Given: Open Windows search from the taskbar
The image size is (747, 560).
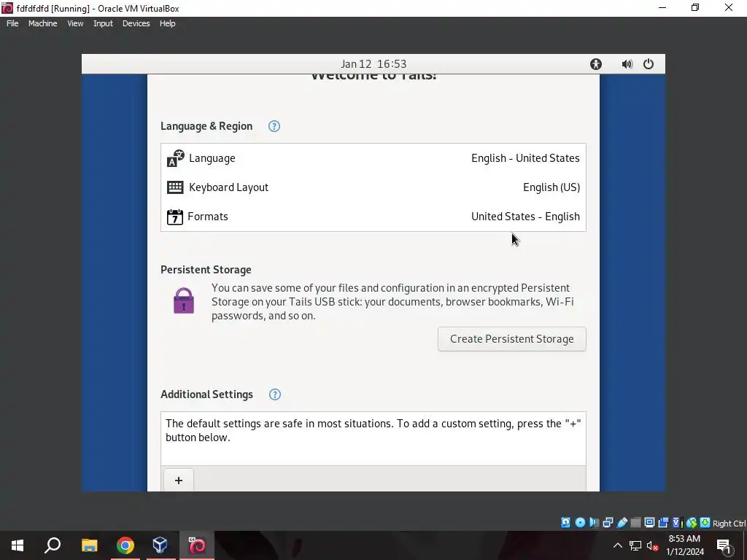Looking at the screenshot, I should pos(53,545).
